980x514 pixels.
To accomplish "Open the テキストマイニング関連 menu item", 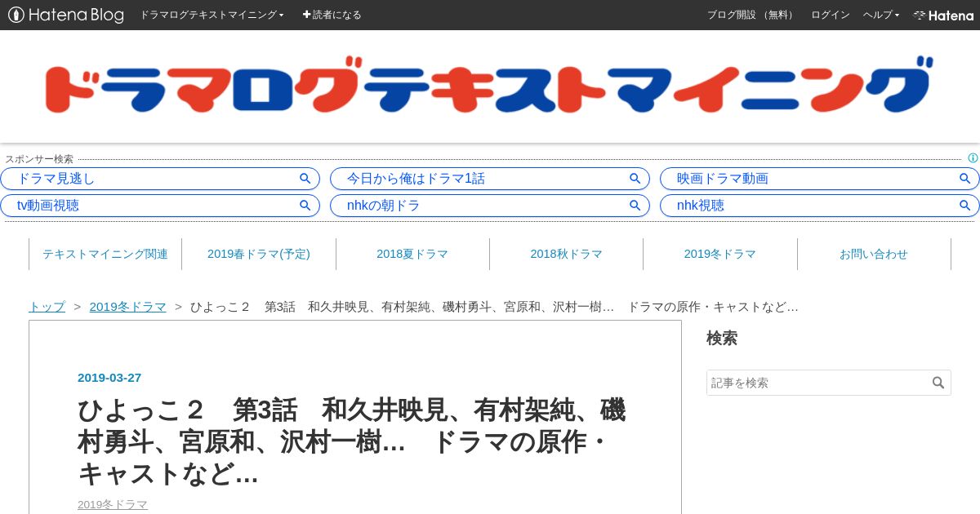I will click(105, 254).
